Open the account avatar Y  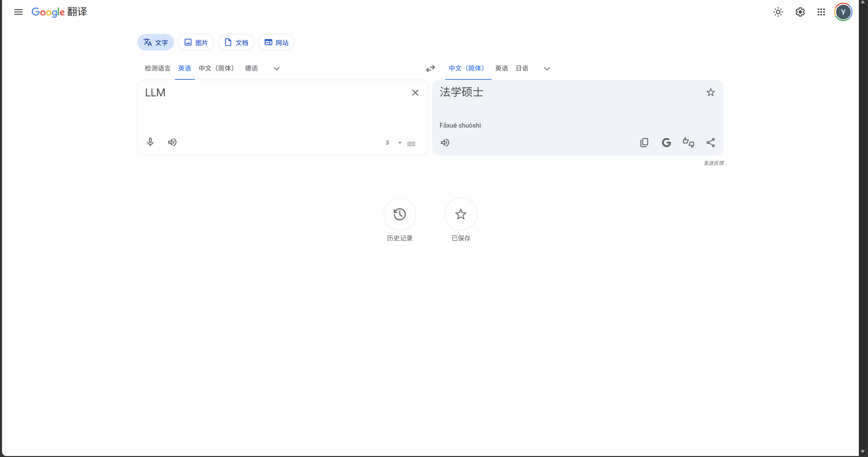coord(843,12)
